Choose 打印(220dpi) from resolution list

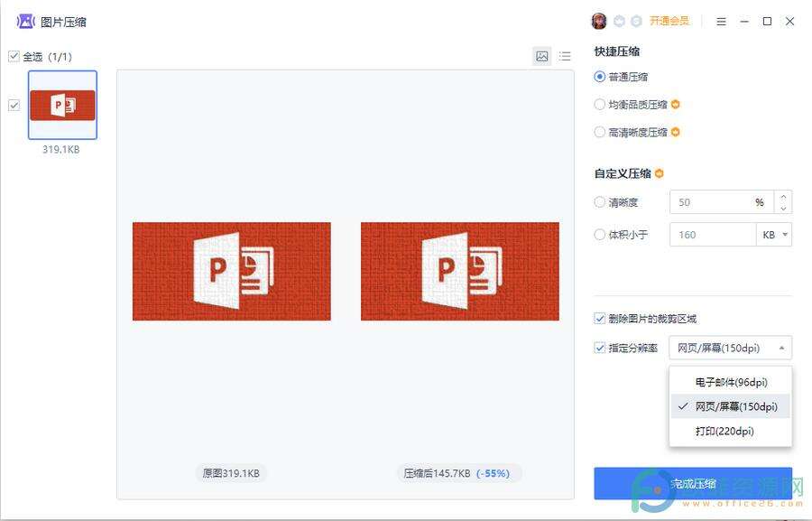[731, 431]
